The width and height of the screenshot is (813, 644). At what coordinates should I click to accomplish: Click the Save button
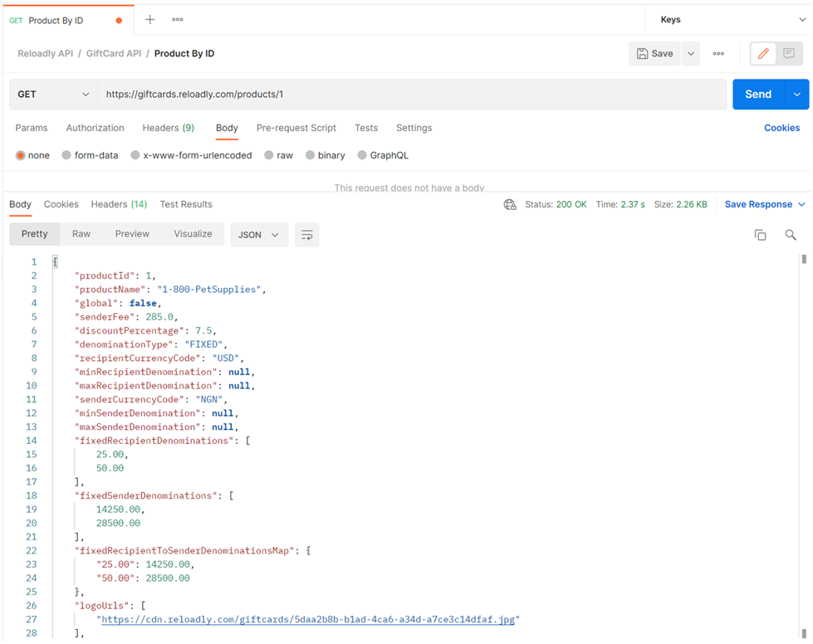click(655, 53)
